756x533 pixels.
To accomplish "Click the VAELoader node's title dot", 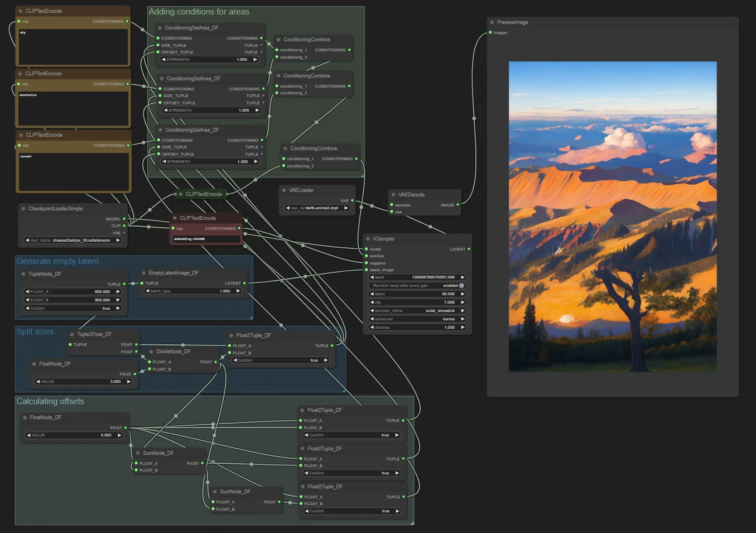I will pyautogui.click(x=283, y=190).
